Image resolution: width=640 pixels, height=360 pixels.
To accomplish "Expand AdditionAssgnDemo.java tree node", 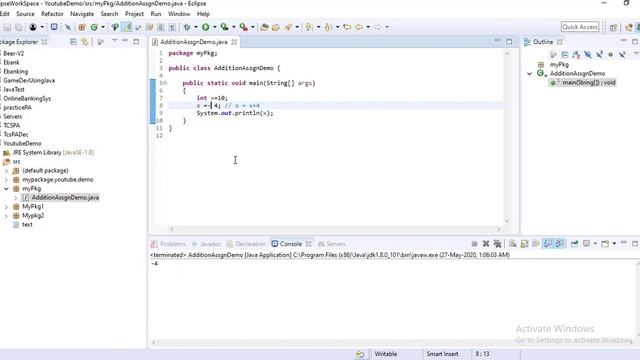I will [16, 198].
